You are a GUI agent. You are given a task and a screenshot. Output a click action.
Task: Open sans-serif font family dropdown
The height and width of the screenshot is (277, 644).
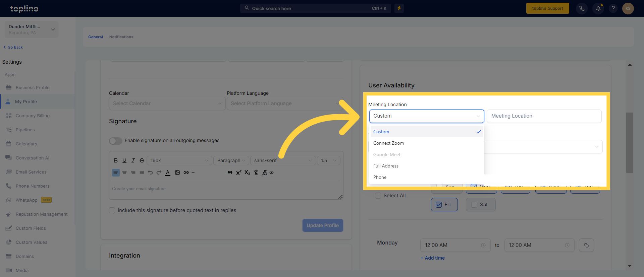(x=283, y=160)
